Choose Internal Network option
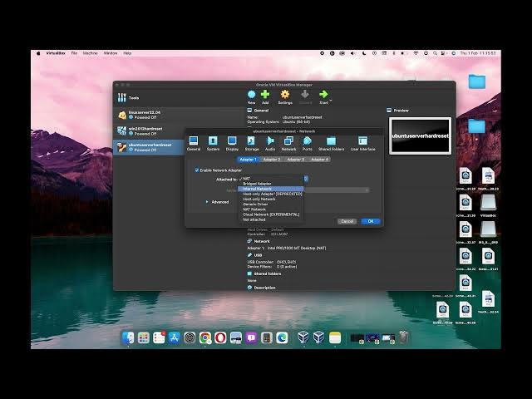The image size is (532, 399). (x=271, y=189)
